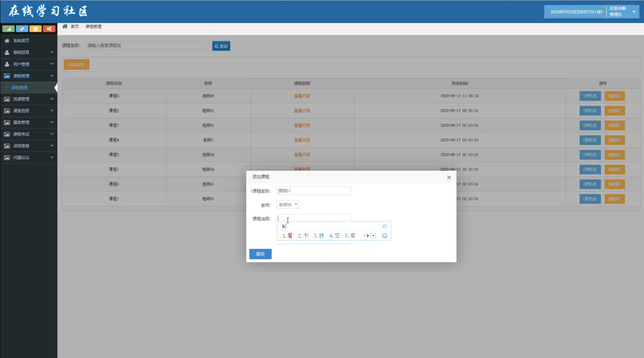Pick IME candidate 4 空
644x358 pixels.
334,236
